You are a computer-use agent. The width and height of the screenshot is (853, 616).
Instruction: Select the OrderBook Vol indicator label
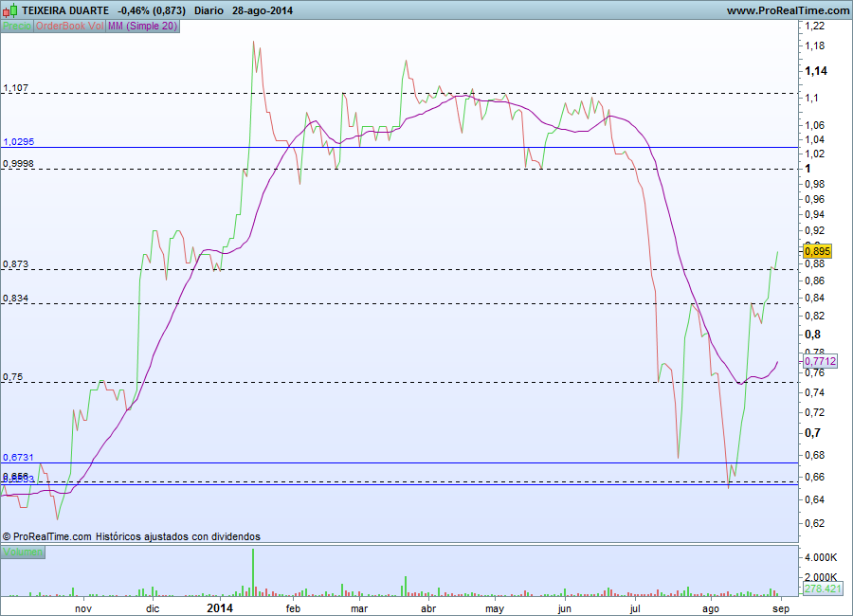click(x=70, y=26)
